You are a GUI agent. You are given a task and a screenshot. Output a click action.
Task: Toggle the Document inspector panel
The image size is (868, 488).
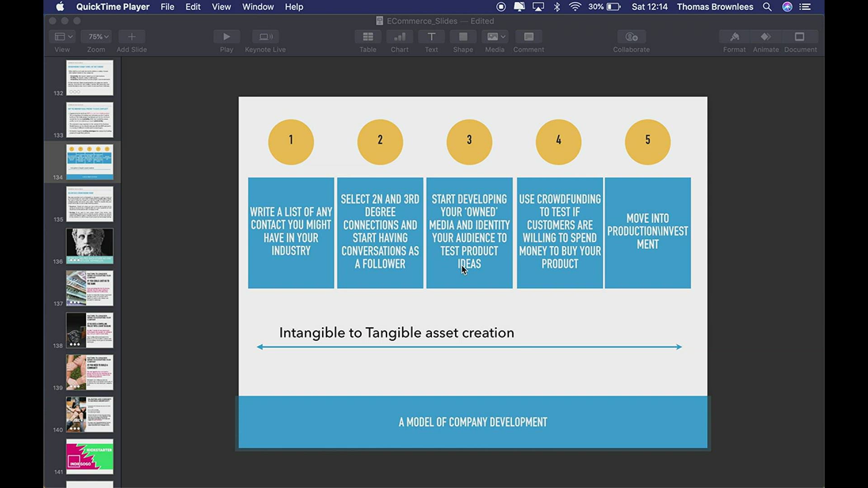800,37
